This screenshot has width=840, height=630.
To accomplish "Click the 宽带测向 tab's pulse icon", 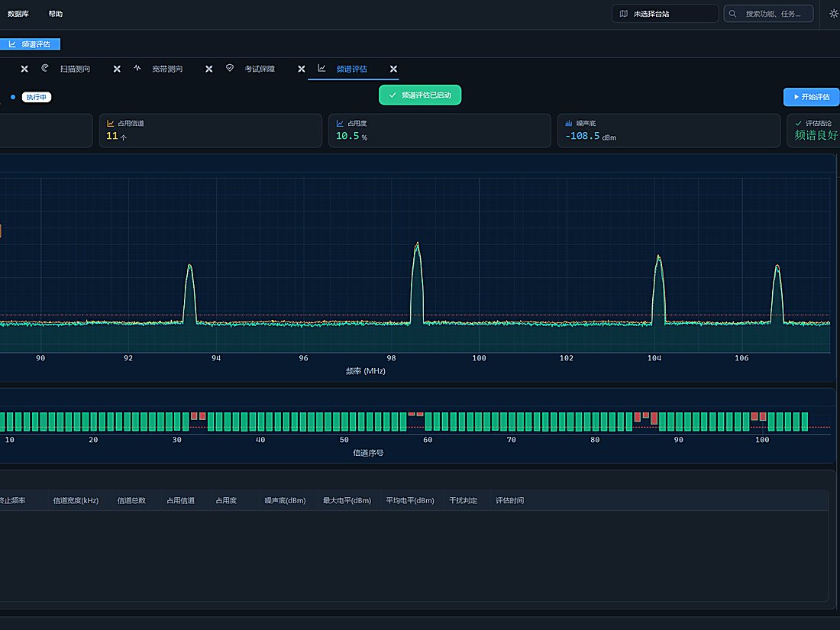I will [x=137, y=68].
